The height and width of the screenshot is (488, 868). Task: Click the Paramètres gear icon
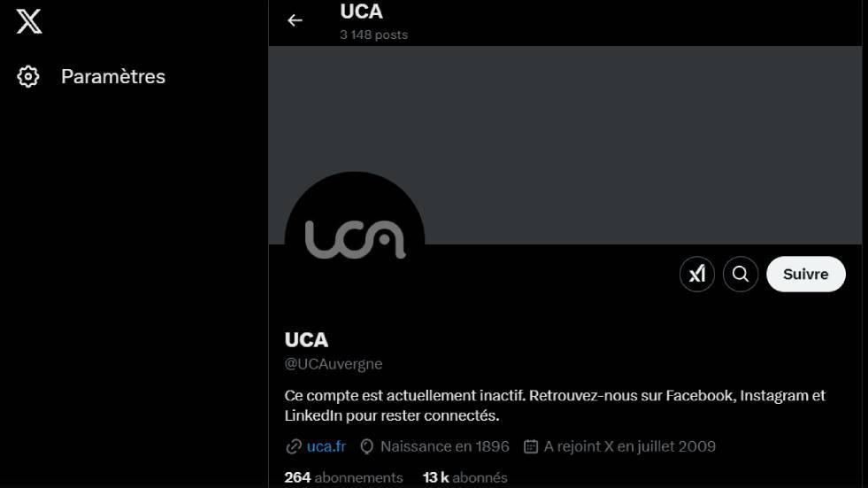coord(28,76)
